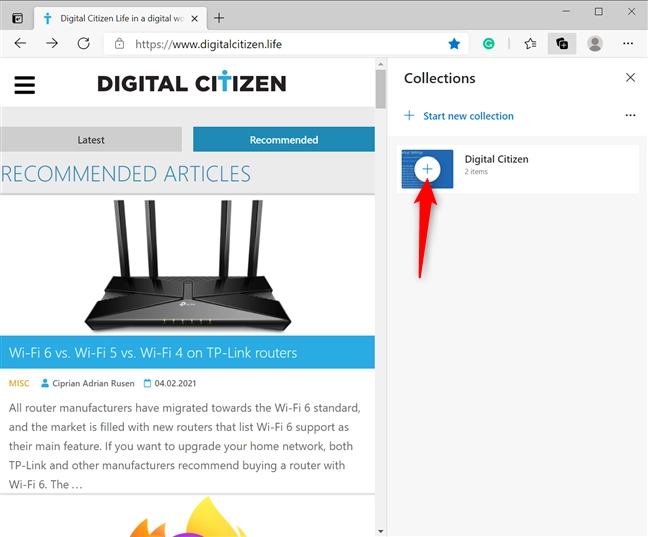The width and height of the screenshot is (648, 537).
Task: Open a new browser tab
Action: click(x=219, y=18)
